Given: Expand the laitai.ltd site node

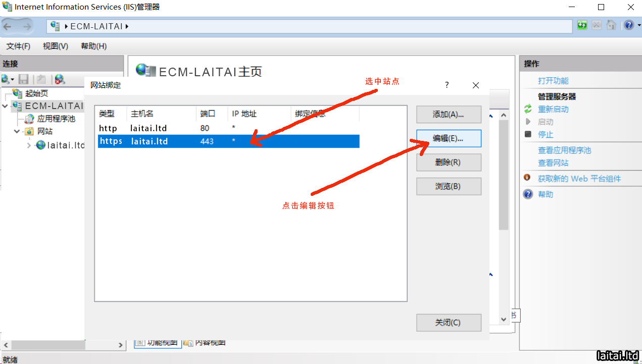Looking at the screenshot, I should click(x=29, y=145).
